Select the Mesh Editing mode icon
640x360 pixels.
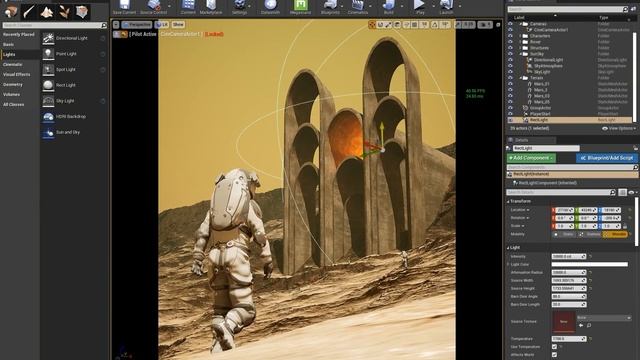[x=82, y=11]
